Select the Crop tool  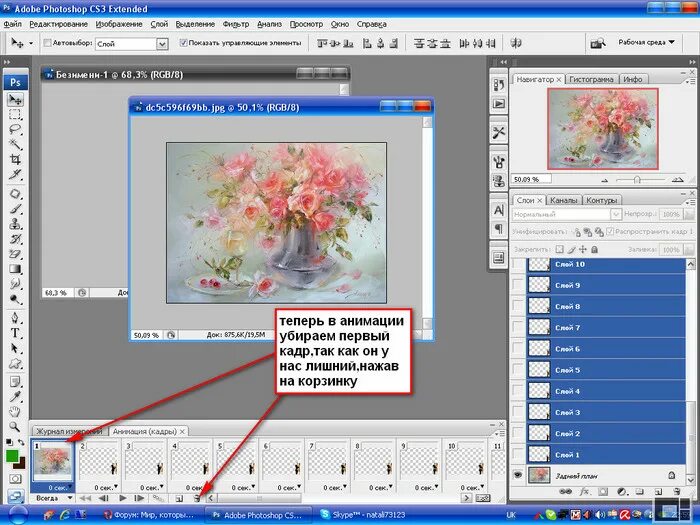(x=16, y=159)
